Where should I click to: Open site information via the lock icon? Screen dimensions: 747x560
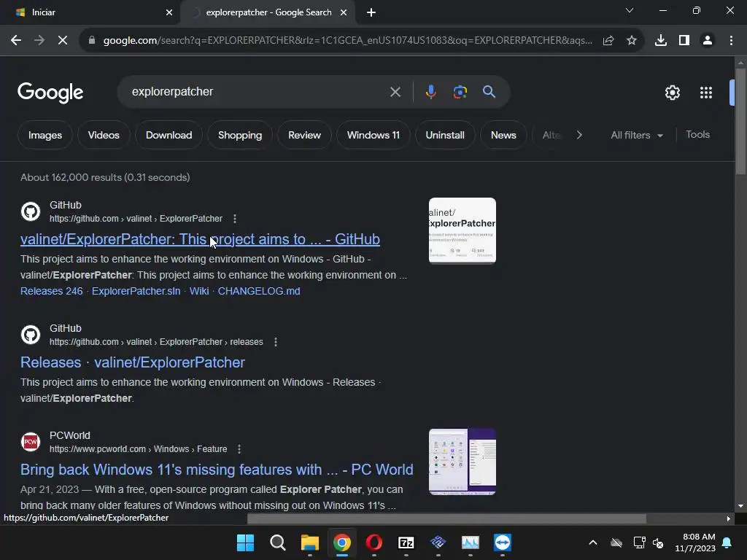point(92,41)
